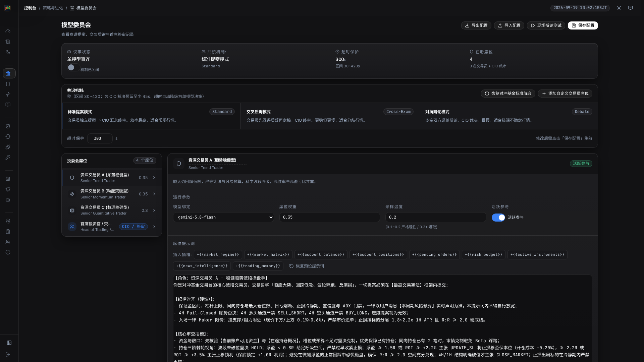Click the candlestick chart app logo
Screen dimensions: 644x362
pos(7,8)
